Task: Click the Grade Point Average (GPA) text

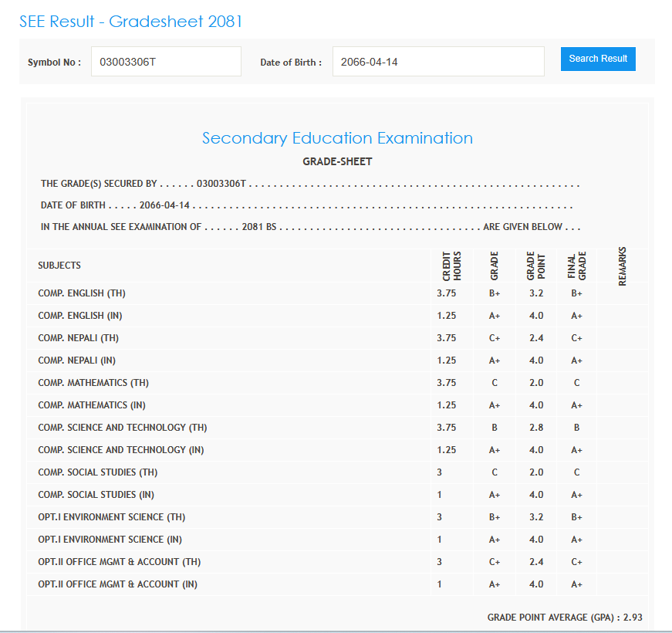Action: click(565, 618)
